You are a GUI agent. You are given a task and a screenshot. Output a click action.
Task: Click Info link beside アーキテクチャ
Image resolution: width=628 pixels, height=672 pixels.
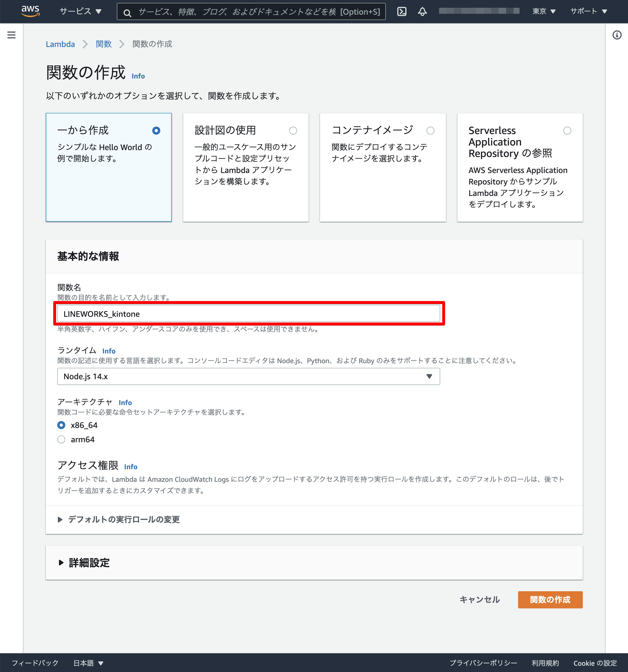click(125, 402)
